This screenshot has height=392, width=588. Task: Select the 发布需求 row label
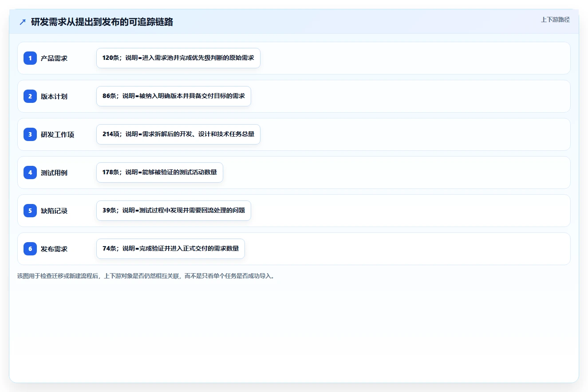(54, 249)
